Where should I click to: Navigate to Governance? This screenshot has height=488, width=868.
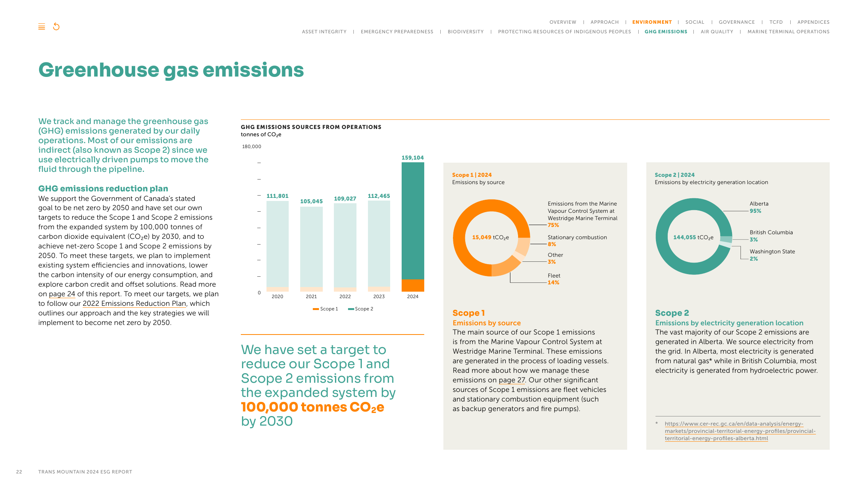tap(737, 22)
